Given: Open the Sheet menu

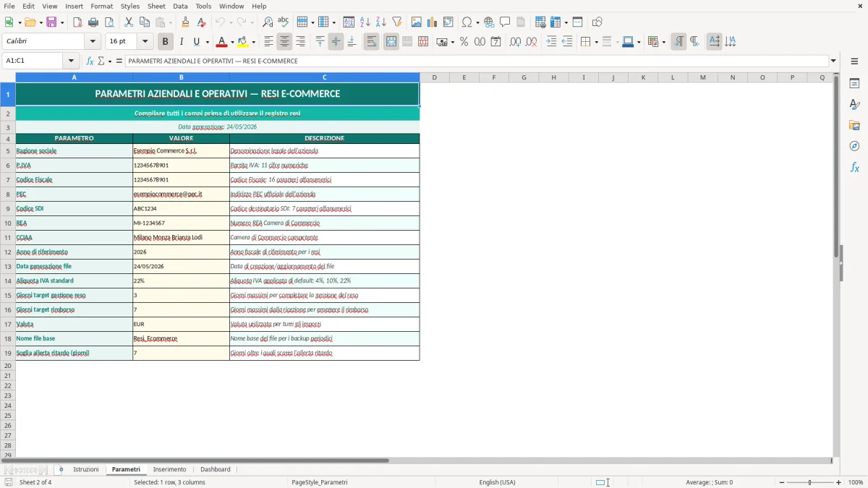Looking at the screenshot, I should tap(156, 6).
